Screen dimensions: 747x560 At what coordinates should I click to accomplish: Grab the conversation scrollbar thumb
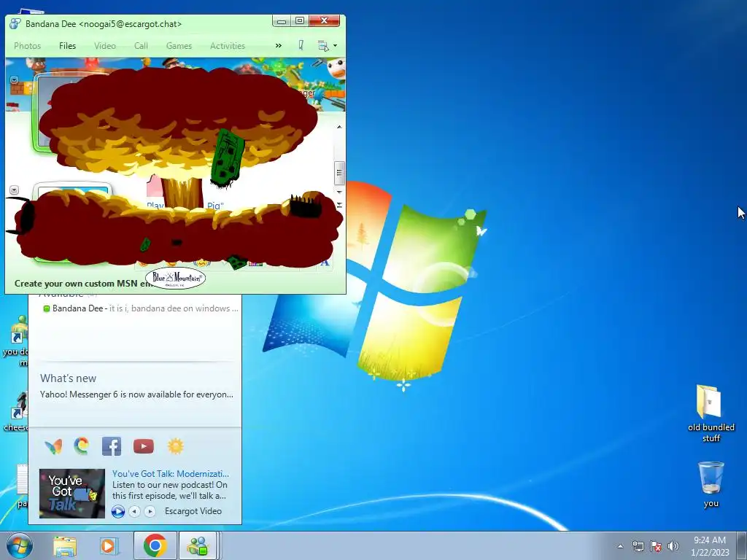pos(339,173)
